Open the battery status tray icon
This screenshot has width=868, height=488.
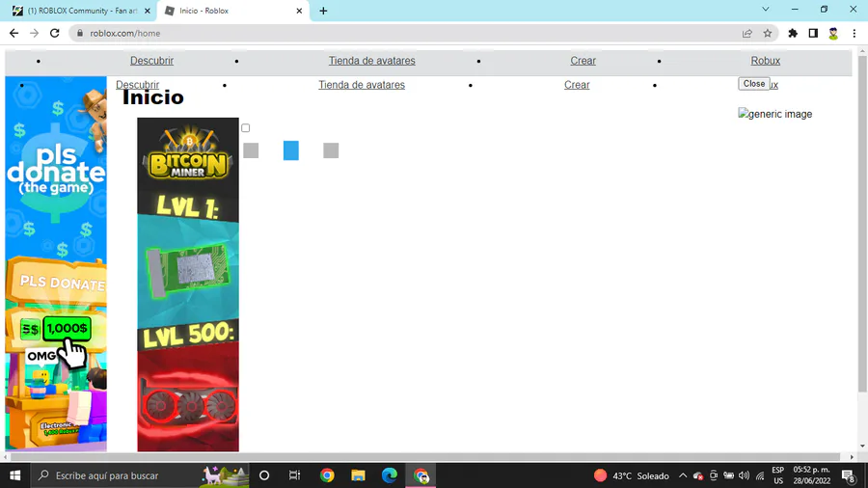pos(728,475)
